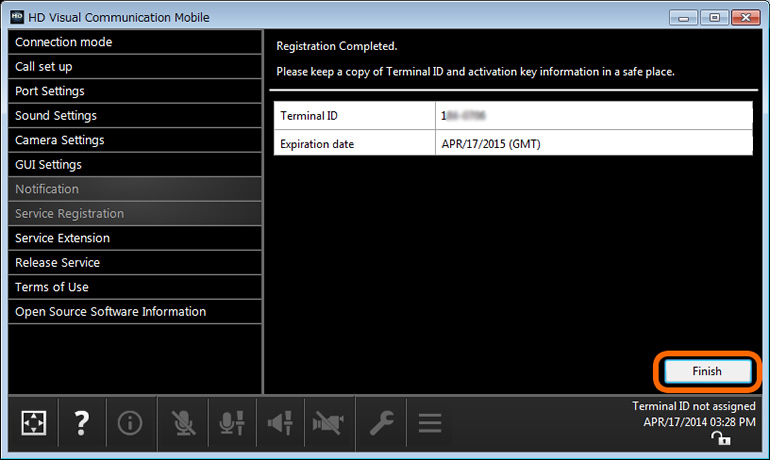Click the Expiration date label cell
The width and height of the screenshot is (770, 460).
355,143
